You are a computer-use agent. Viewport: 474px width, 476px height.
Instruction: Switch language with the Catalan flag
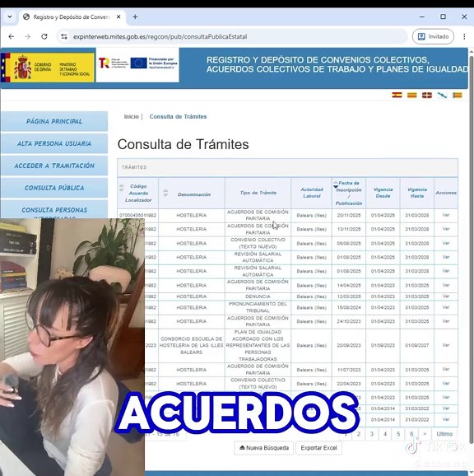click(411, 96)
